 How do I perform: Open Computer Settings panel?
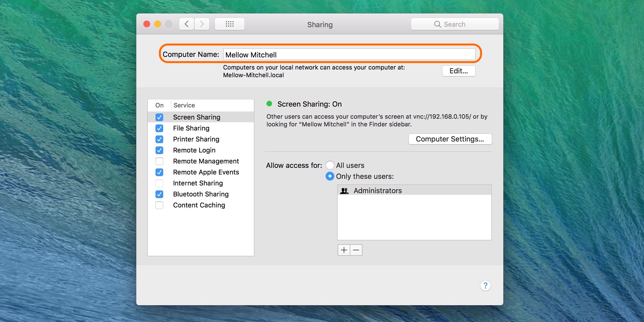tap(449, 138)
